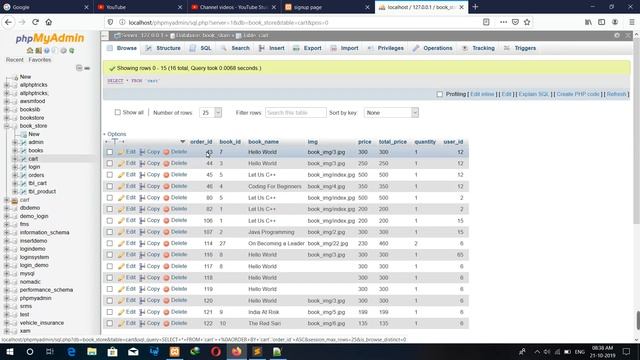640x360 pixels.
Task: Sort by total_price column header
Action: tap(393, 142)
